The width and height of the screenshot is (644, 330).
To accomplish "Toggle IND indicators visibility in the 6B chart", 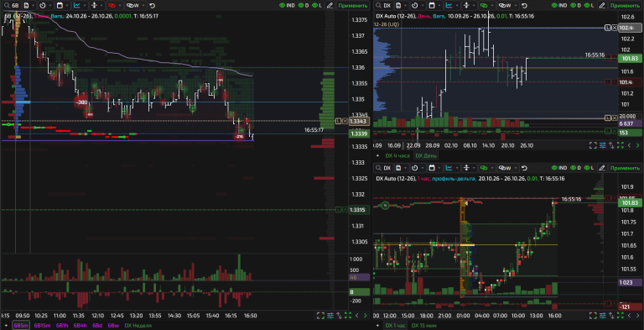I will [287, 5].
